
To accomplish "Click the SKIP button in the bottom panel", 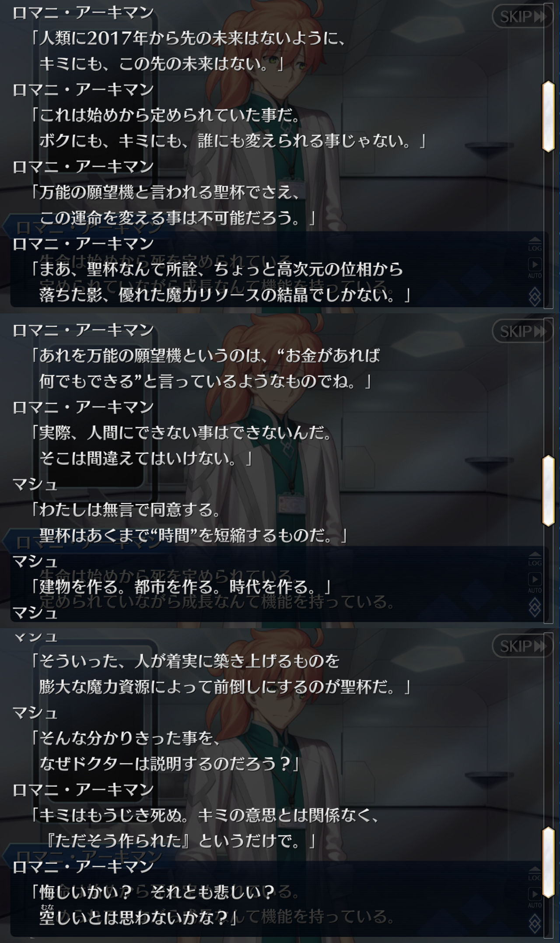I will tap(521, 646).
